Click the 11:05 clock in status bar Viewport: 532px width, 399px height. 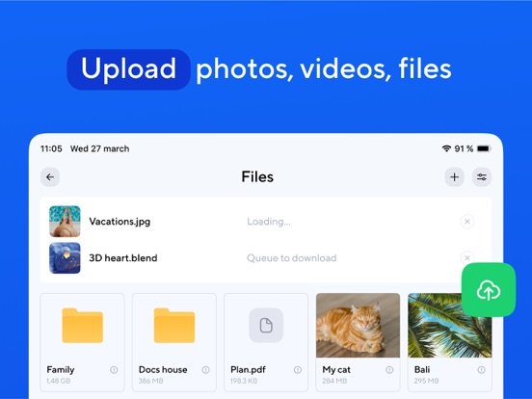[51, 148]
